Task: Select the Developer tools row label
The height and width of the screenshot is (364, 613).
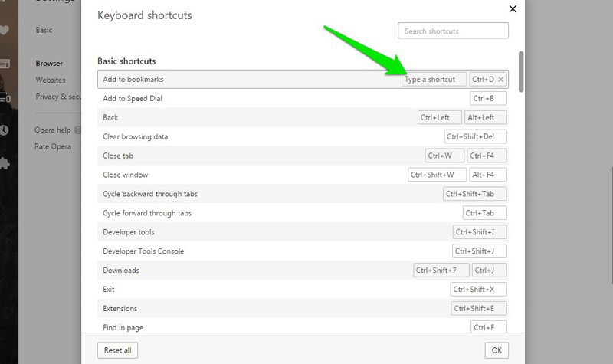Action: point(129,232)
